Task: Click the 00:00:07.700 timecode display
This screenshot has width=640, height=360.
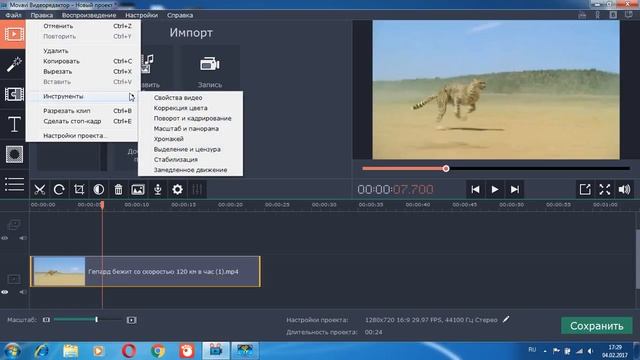Action: pyautogui.click(x=395, y=189)
